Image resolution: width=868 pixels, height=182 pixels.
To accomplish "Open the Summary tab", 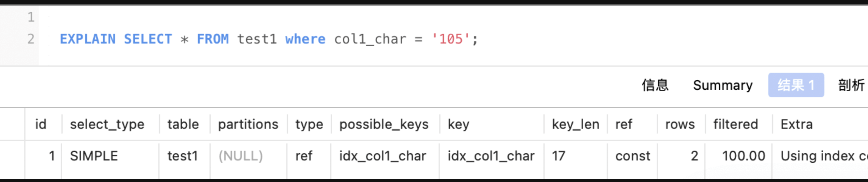I will 723,85.
